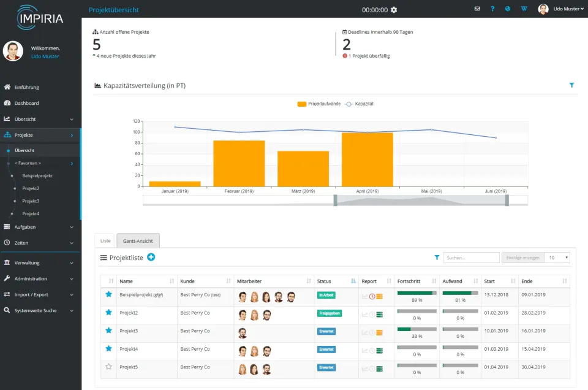Toggle favorite star for Projekt2

[x=109, y=312]
